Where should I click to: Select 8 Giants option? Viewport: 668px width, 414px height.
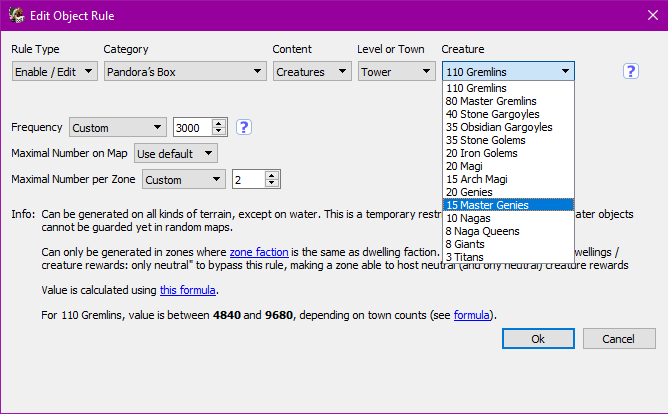click(x=508, y=244)
